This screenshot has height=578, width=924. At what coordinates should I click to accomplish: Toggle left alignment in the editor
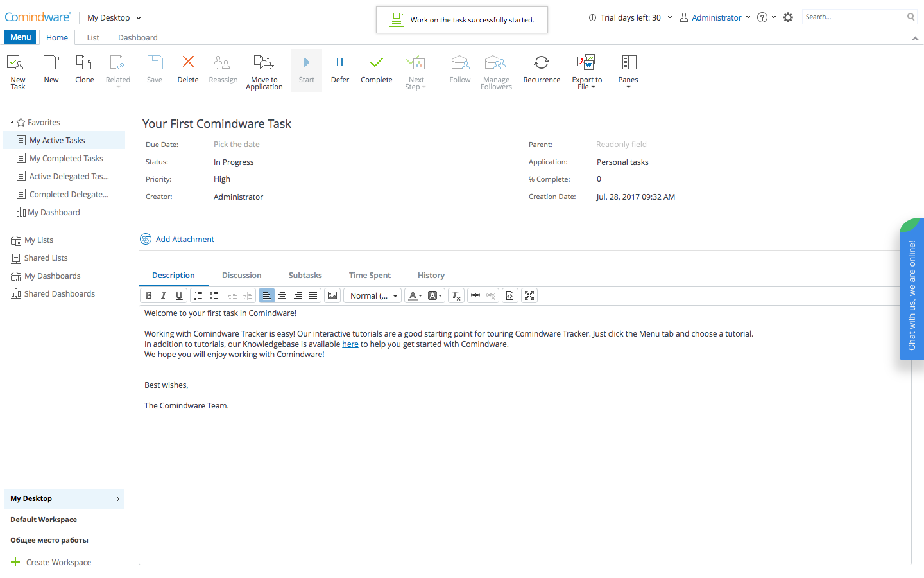coord(267,295)
